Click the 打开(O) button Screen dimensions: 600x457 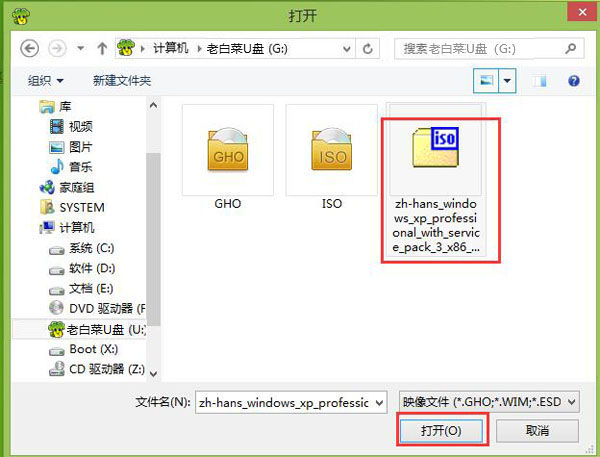pyautogui.click(x=441, y=431)
